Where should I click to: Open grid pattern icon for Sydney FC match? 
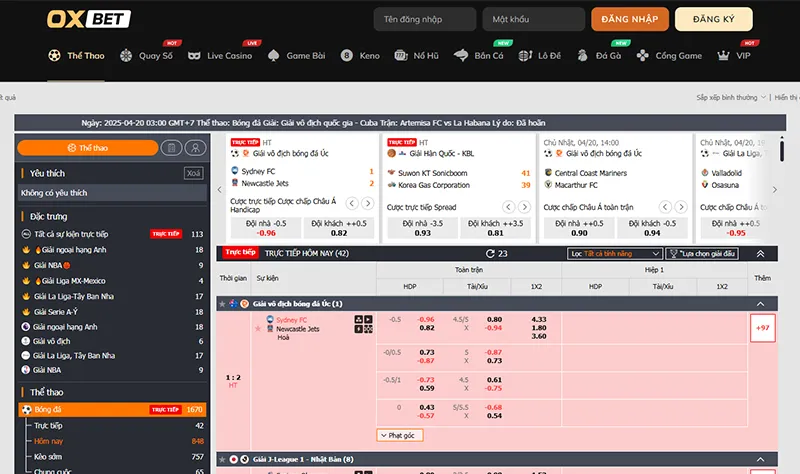click(368, 329)
